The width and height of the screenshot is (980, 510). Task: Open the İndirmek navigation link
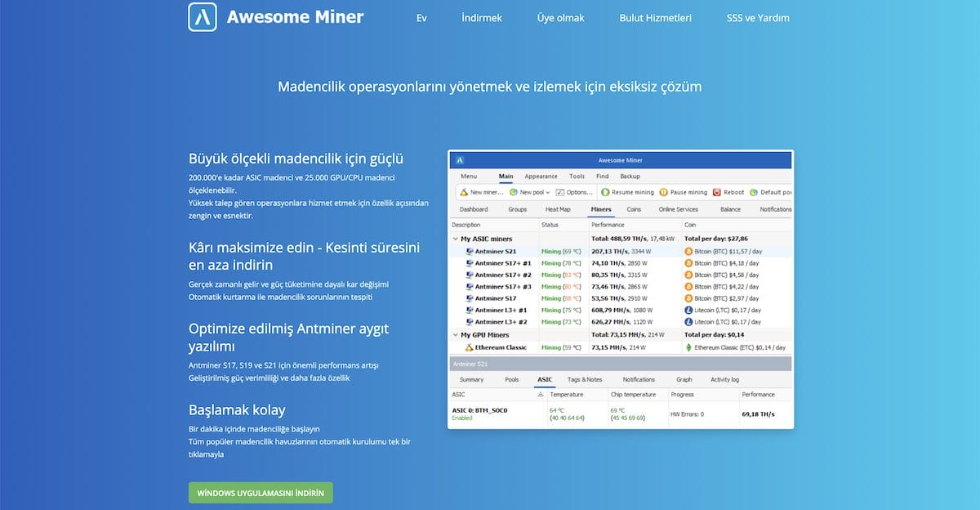(x=482, y=18)
